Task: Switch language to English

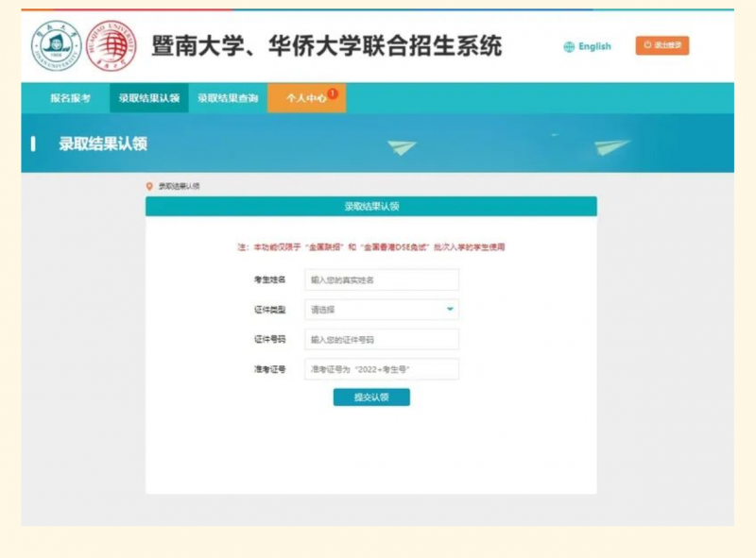Action: tap(594, 46)
